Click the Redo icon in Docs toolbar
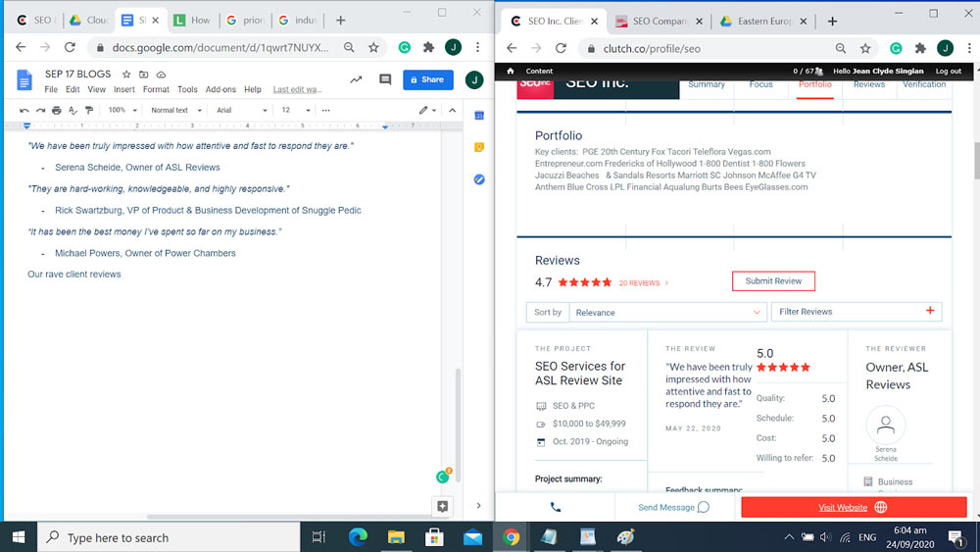The image size is (980, 552). coord(40,110)
